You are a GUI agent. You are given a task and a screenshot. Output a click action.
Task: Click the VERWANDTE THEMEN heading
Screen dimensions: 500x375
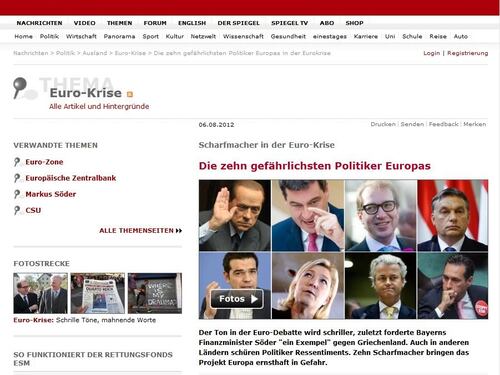click(55, 145)
